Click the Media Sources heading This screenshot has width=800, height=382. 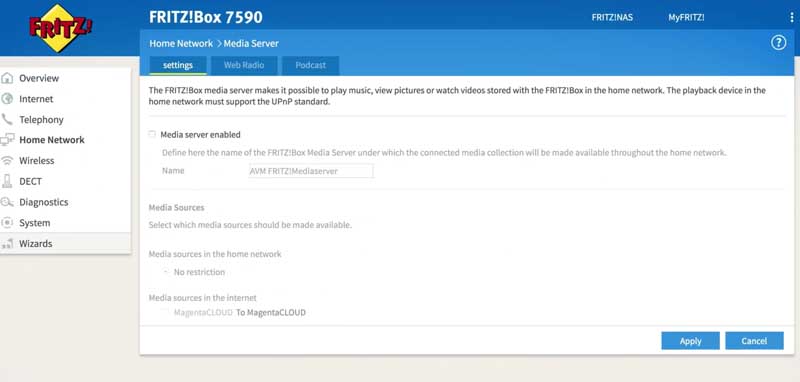tap(177, 208)
